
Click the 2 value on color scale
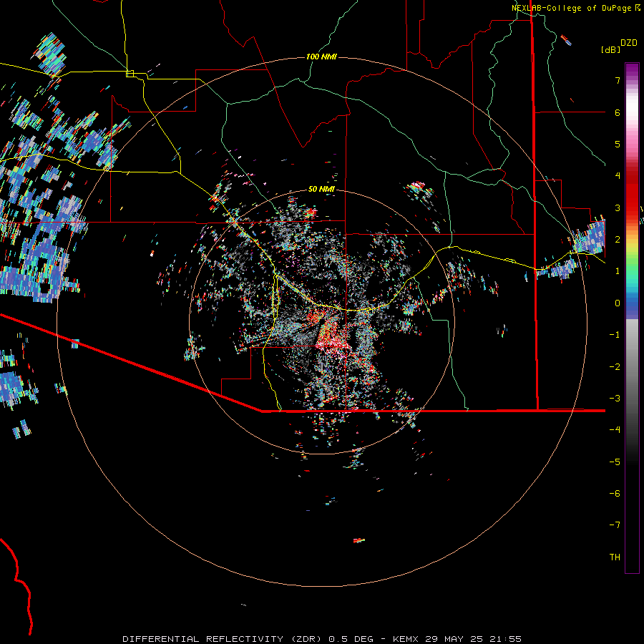[x=618, y=240]
